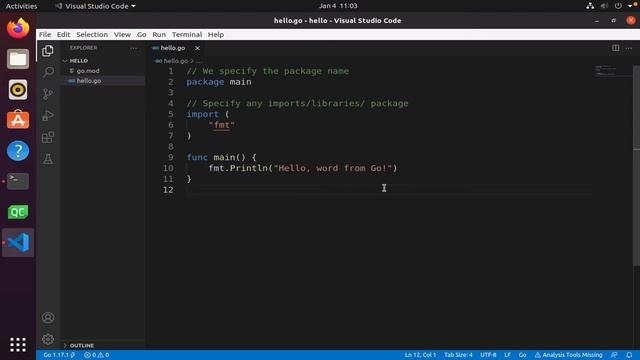Screen dimensions: 640x360
Task: Open the Extensions view
Action: click(x=48, y=137)
